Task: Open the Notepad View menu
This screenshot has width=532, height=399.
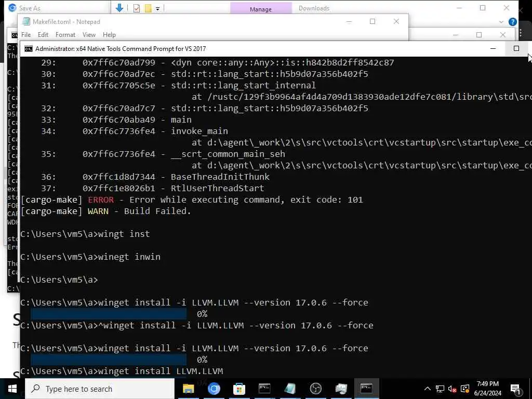Action: pos(89,35)
